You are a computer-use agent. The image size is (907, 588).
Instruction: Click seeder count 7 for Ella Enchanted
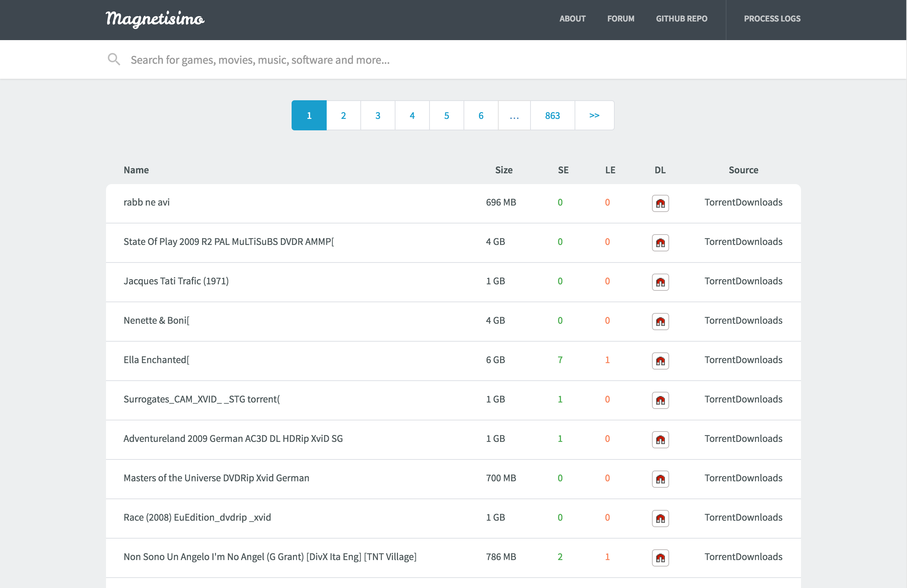click(560, 360)
